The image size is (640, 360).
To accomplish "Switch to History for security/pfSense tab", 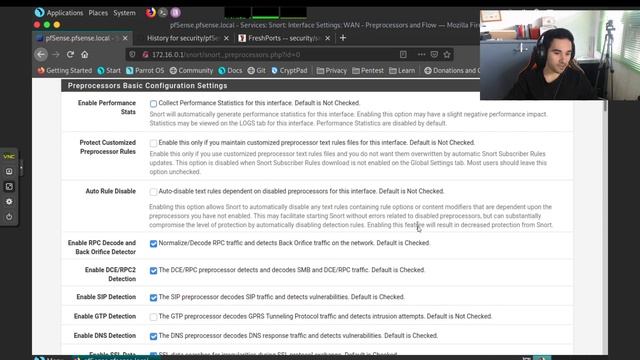I will (x=183, y=38).
